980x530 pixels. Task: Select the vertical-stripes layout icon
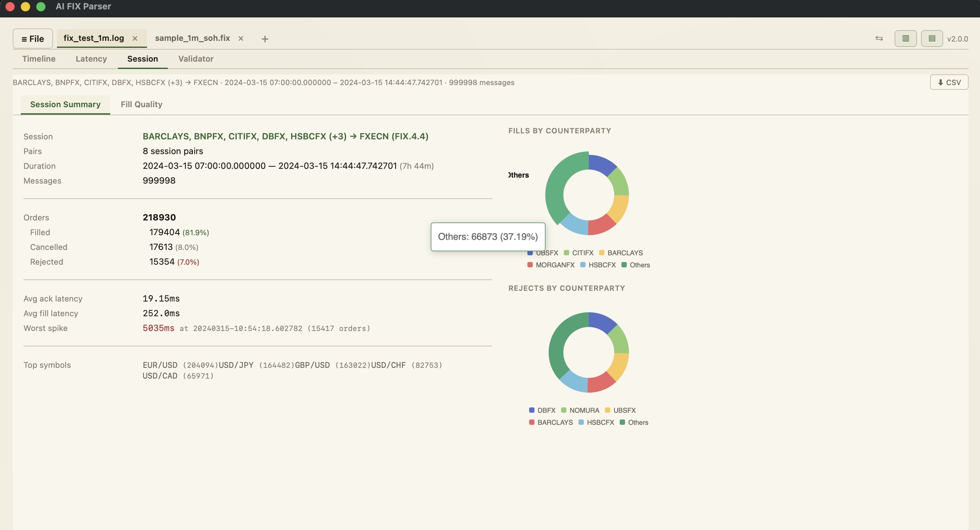[x=905, y=39]
